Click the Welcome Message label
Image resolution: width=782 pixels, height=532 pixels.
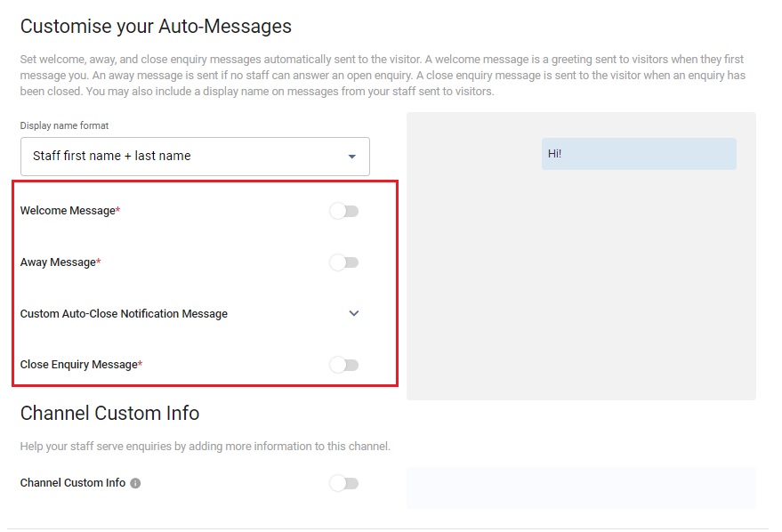pyautogui.click(x=69, y=211)
